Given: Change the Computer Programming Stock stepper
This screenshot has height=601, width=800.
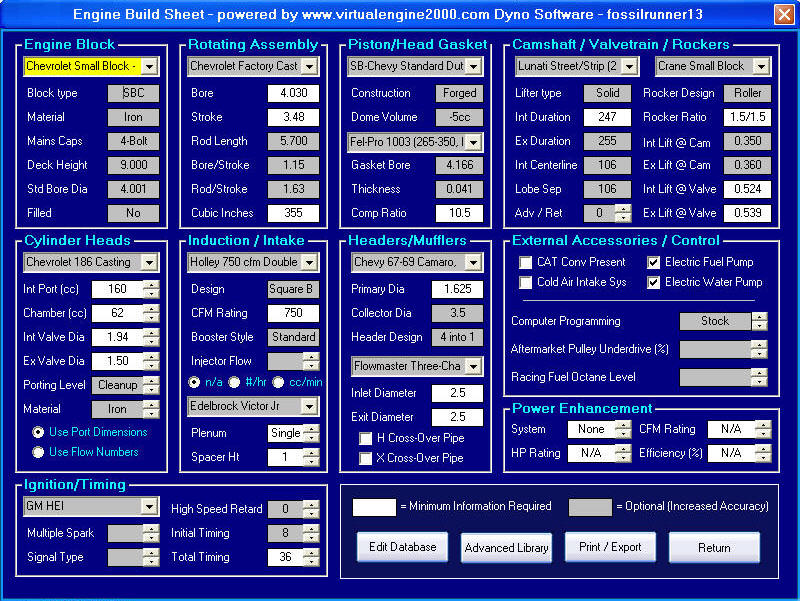Looking at the screenshot, I should (x=759, y=321).
